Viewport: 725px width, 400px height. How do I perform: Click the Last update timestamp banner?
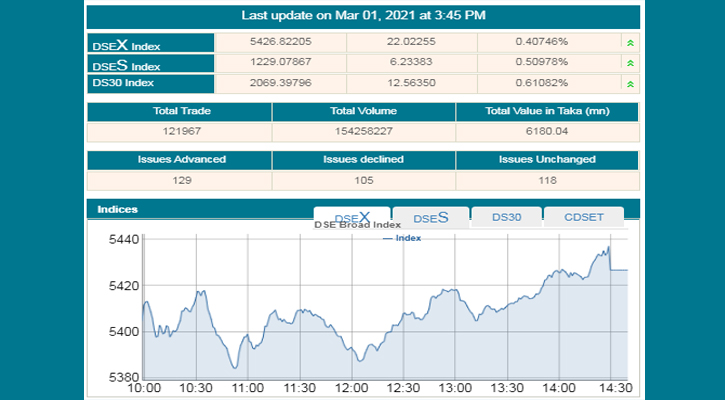click(x=363, y=16)
